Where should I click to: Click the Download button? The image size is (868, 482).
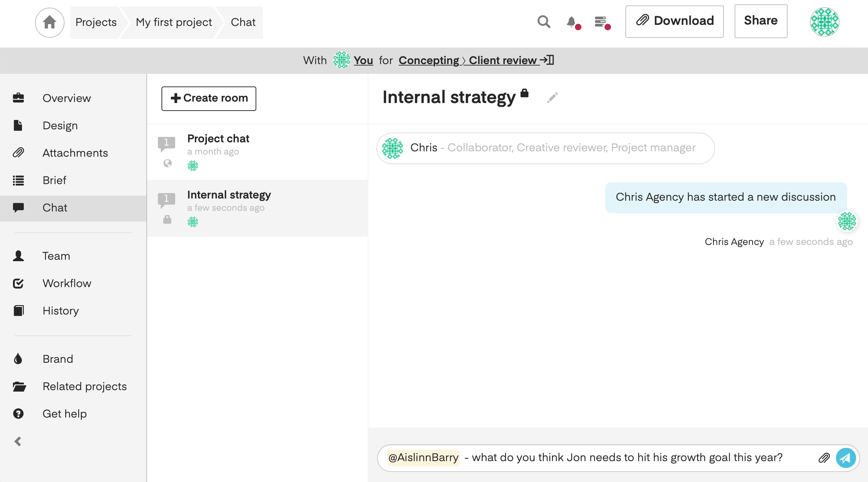point(674,21)
